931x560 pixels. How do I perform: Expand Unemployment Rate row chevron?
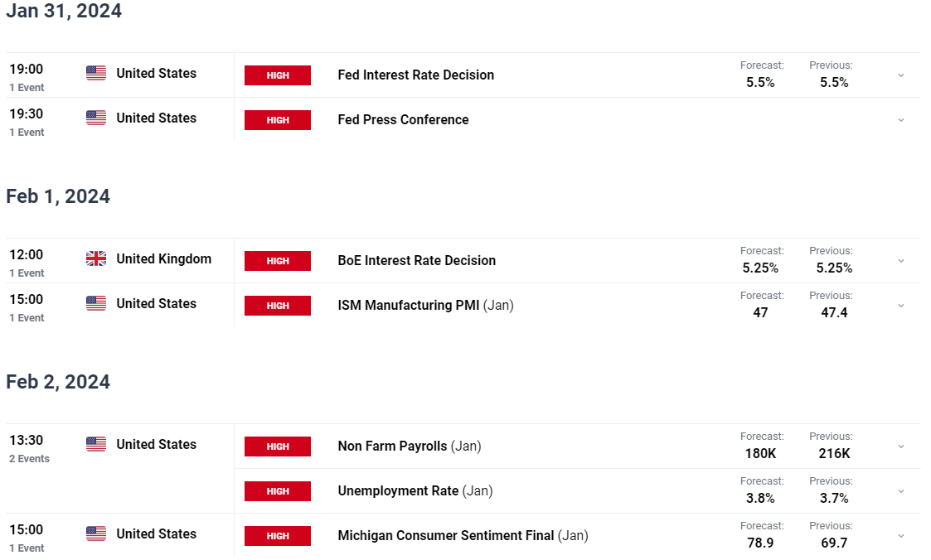(x=900, y=491)
